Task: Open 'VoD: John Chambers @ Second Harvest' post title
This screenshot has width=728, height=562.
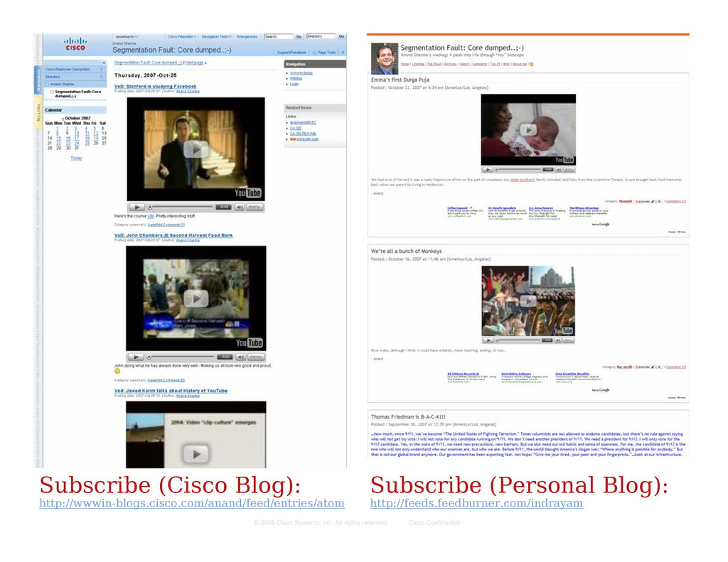Action: tap(173, 235)
